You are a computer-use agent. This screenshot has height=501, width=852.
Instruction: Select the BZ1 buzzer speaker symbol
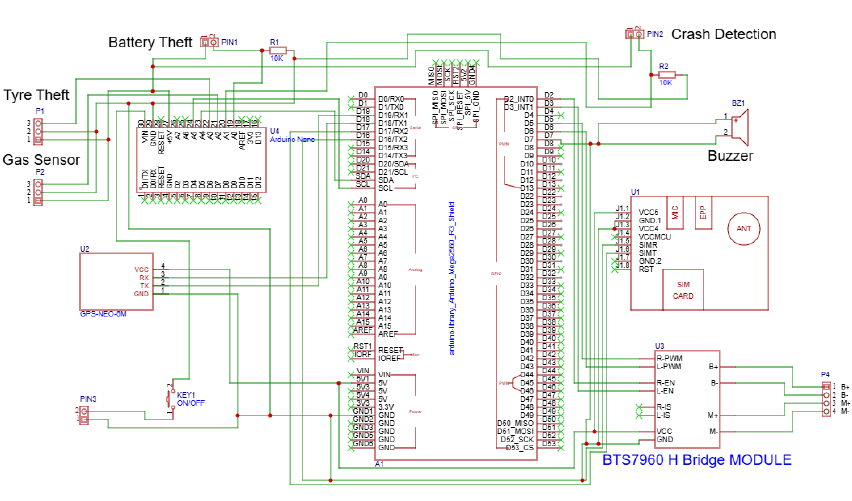pos(740,126)
